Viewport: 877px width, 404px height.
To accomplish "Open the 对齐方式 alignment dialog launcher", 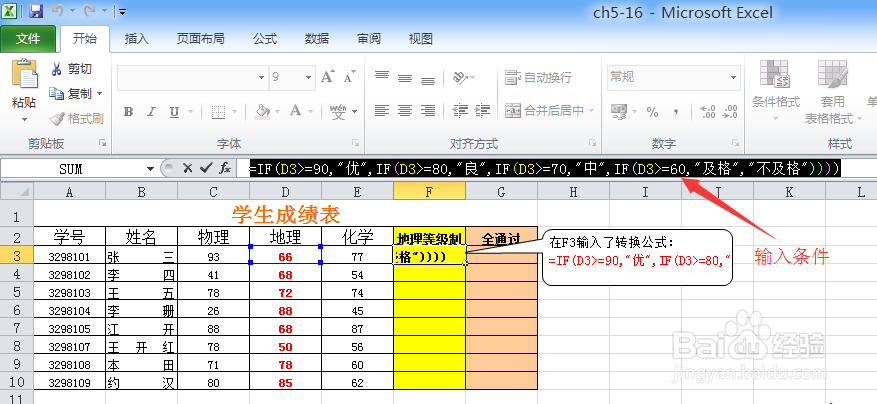I will pos(593,143).
